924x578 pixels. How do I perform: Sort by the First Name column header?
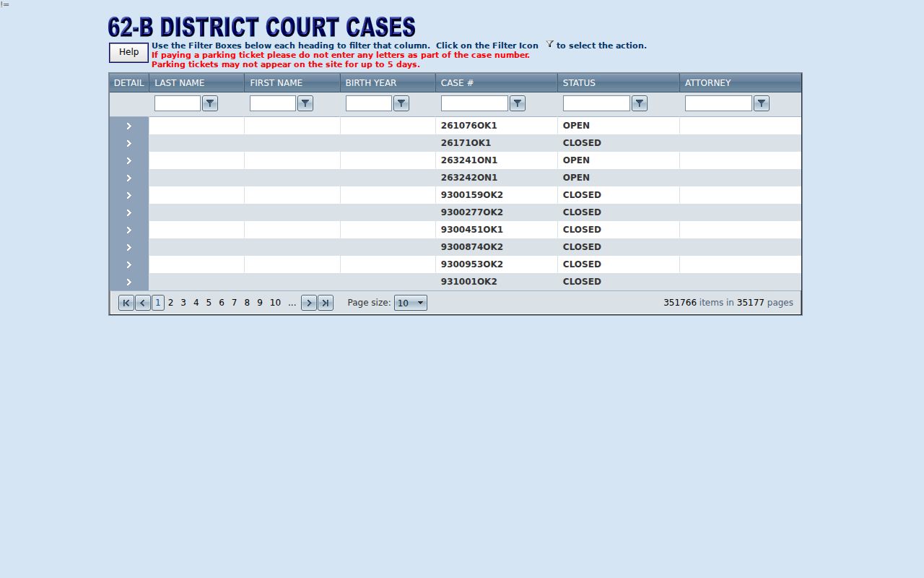pyautogui.click(x=276, y=83)
